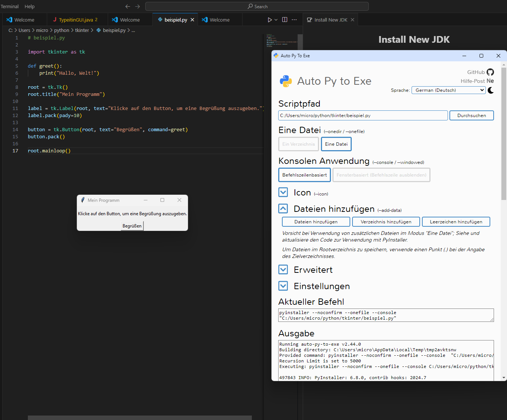Toggle dark mode moon icon
Screen dimensions: 507x420
[x=491, y=90]
